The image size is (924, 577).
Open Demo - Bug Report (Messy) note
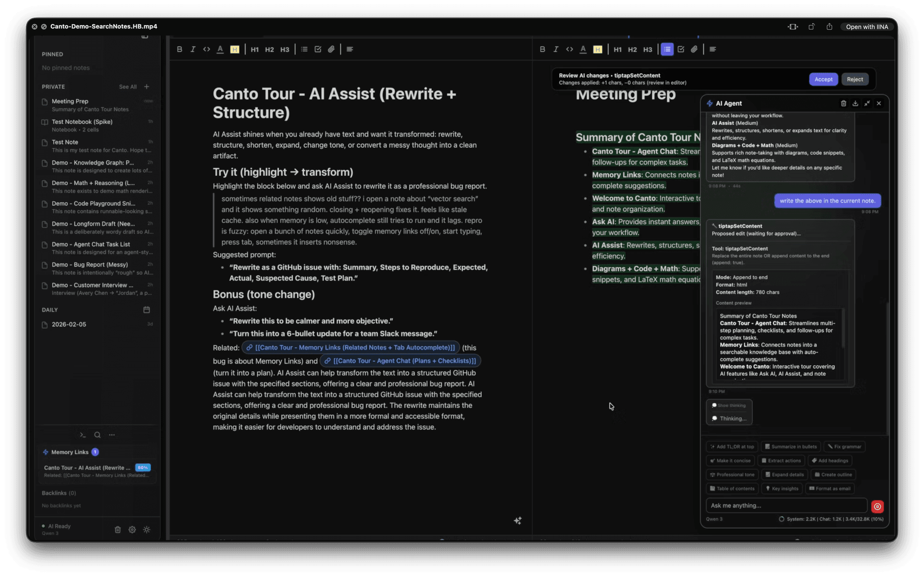[90, 265]
